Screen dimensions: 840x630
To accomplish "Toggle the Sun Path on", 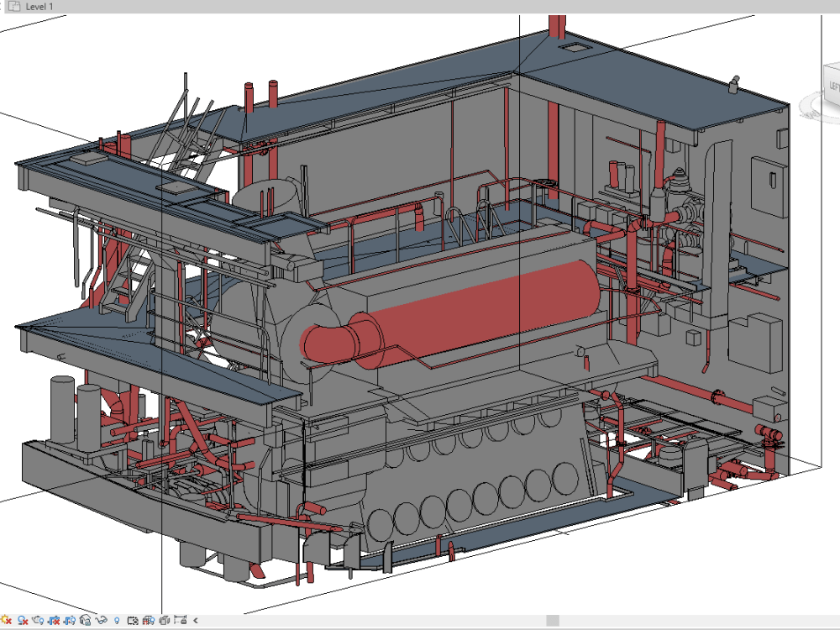I will tap(5, 622).
